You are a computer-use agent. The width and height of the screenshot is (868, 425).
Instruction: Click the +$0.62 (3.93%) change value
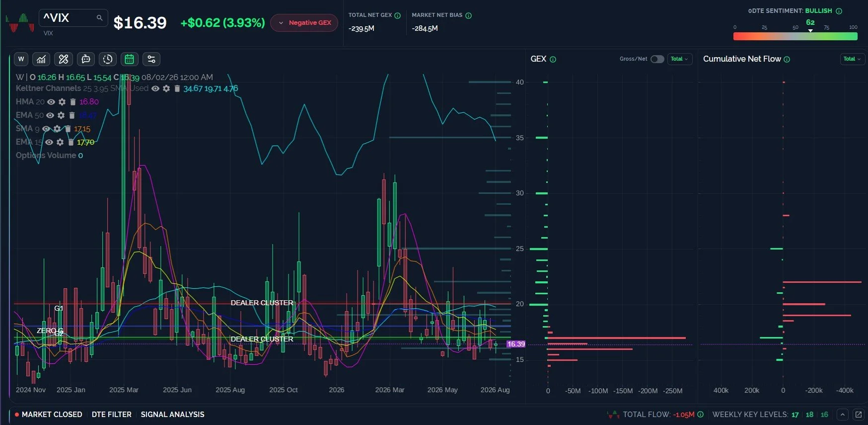[222, 23]
